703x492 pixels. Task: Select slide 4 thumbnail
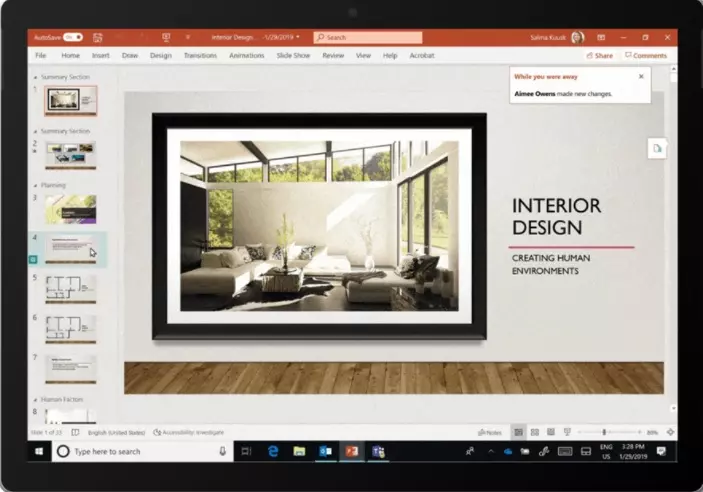[x=71, y=249]
